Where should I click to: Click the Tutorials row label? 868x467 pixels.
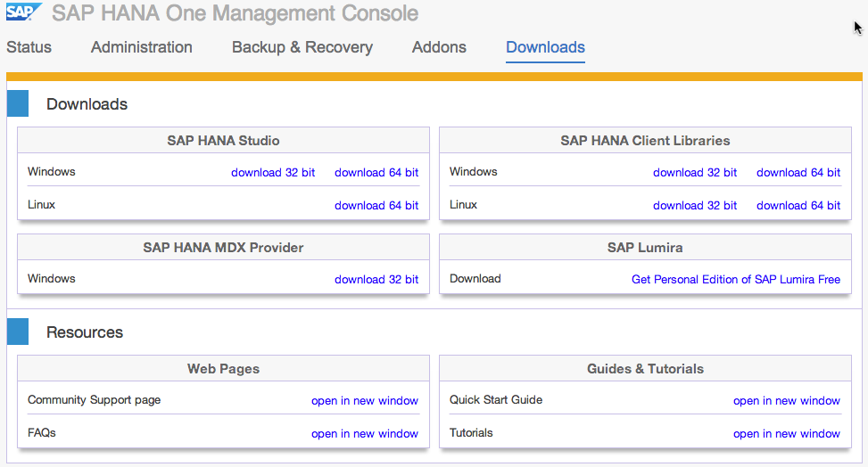click(x=471, y=433)
